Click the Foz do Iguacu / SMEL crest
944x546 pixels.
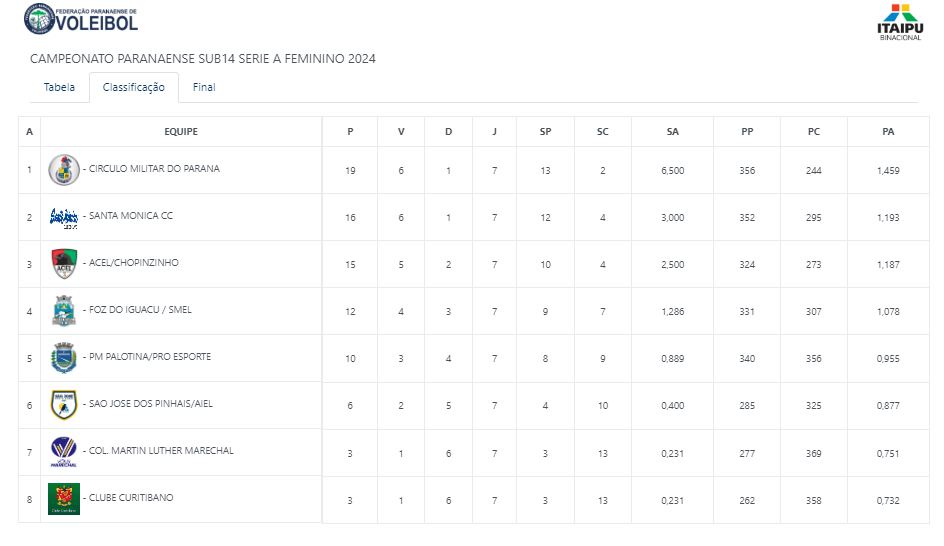tap(64, 311)
